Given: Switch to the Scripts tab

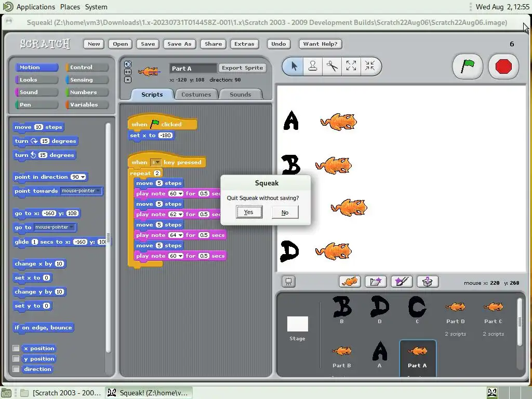Looking at the screenshot, I should pos(152,95).
